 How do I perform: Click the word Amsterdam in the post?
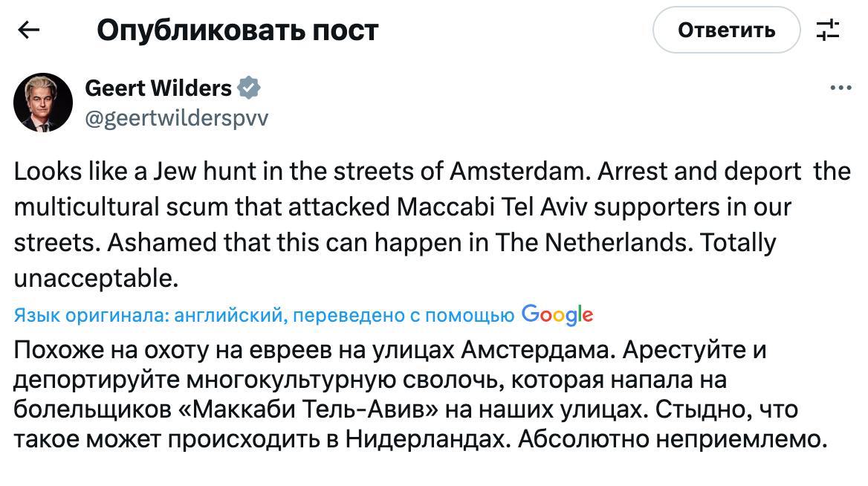pyautogui.click(x=517, y=171)
